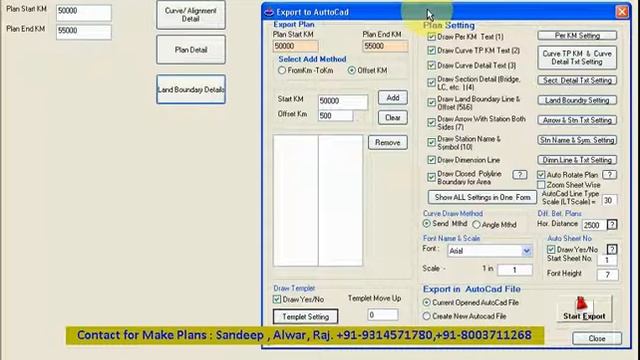Click main window Plan End KM field

84,32
